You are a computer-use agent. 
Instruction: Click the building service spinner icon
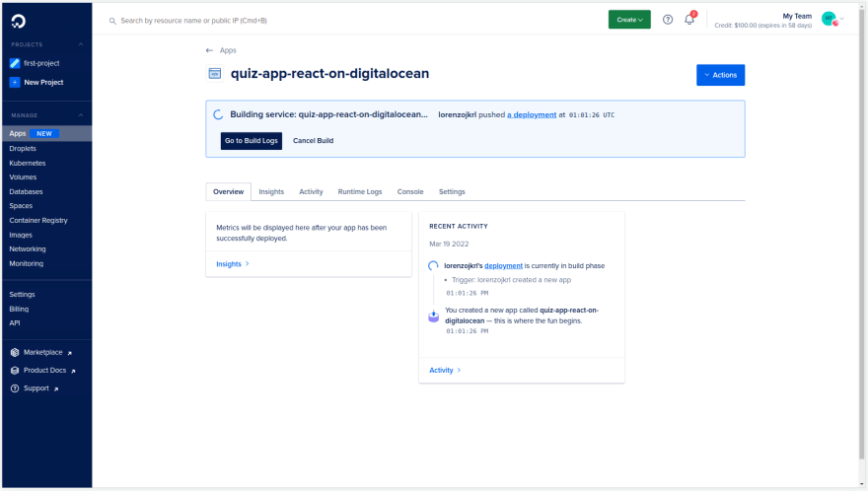coord(218,114)
